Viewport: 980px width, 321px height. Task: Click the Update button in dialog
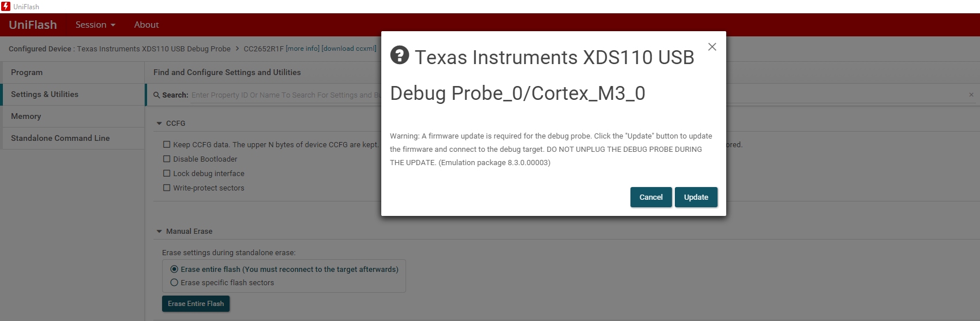[x=696, y=197]
